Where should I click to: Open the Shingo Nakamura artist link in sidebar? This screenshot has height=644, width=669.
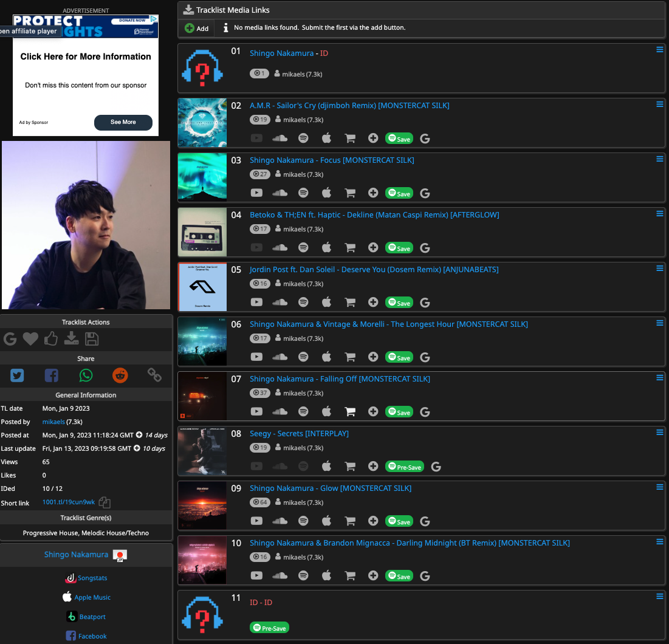[76, 554]
